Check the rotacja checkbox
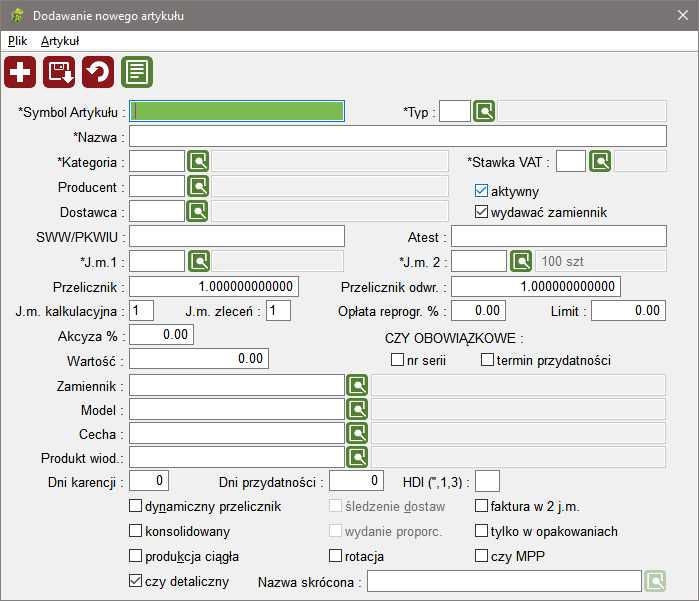This screenshot has width=699, height=601. pos(335,556)
